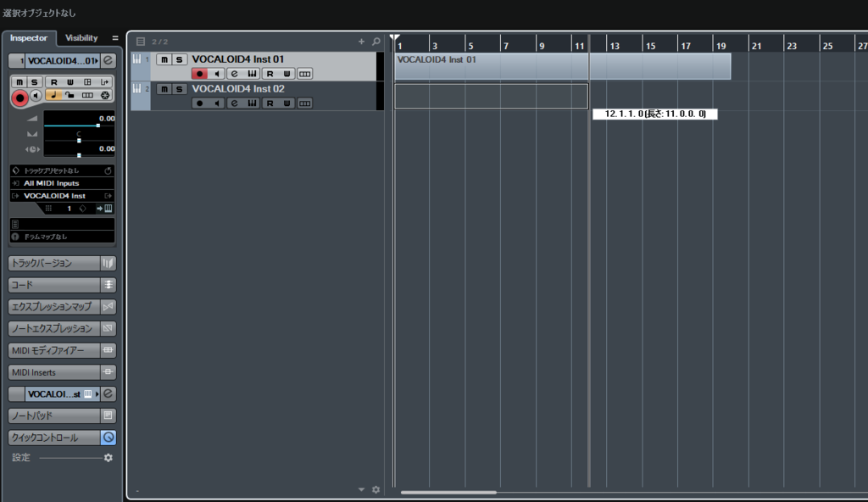Screen dimensions: 868x502
Task: Toggle the Inspector lock icon
Action: point(70,95)
